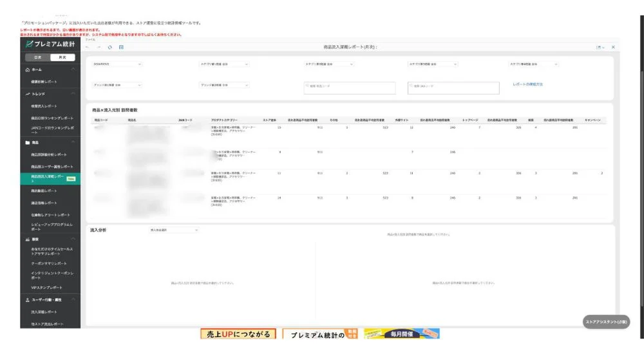Click the プレミアム統計の banner
The image size is (644, 354).
click(320, 334)
